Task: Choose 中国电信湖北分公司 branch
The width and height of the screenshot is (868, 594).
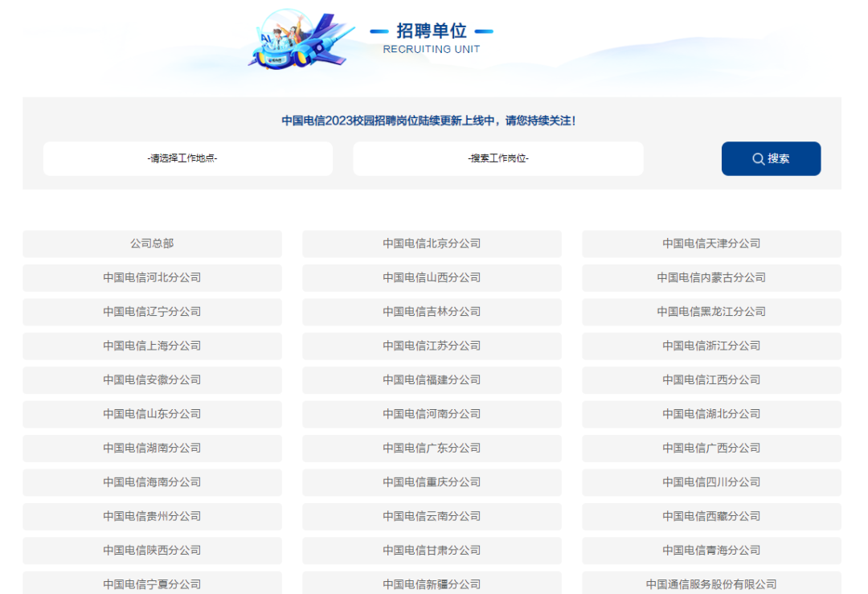Action: coord(711,414)
